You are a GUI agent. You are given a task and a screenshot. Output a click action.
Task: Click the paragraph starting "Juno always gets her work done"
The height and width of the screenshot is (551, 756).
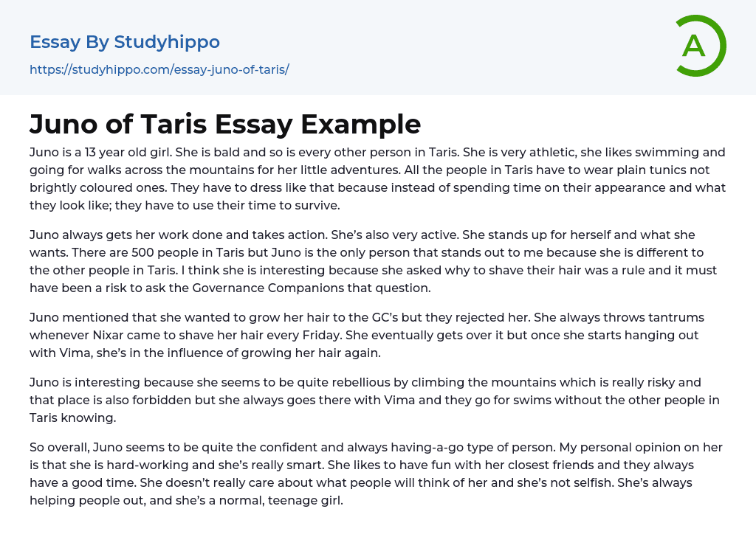click(x=377, y=261)
